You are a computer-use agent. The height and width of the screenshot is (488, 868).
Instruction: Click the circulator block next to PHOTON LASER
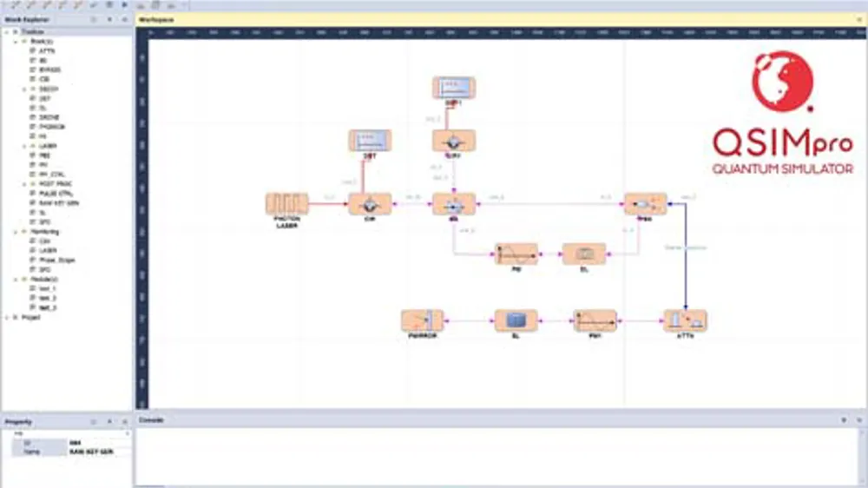(370, 204)
